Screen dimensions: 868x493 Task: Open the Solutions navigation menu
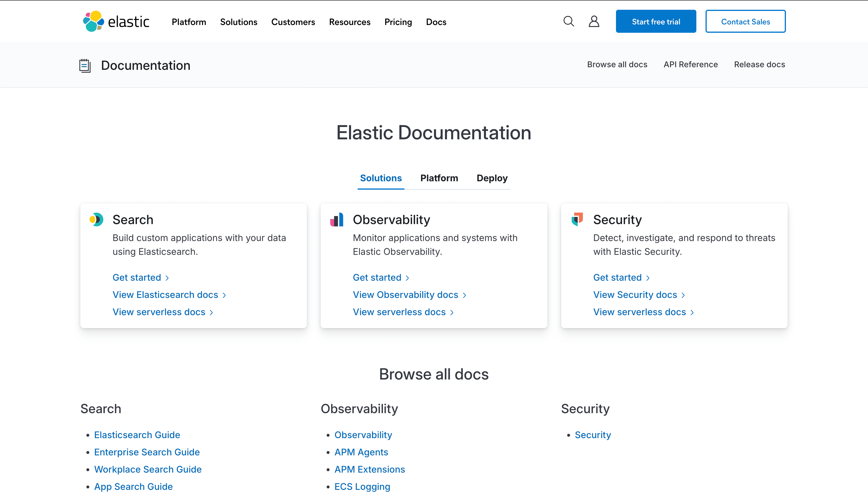(x=239, y=22)
